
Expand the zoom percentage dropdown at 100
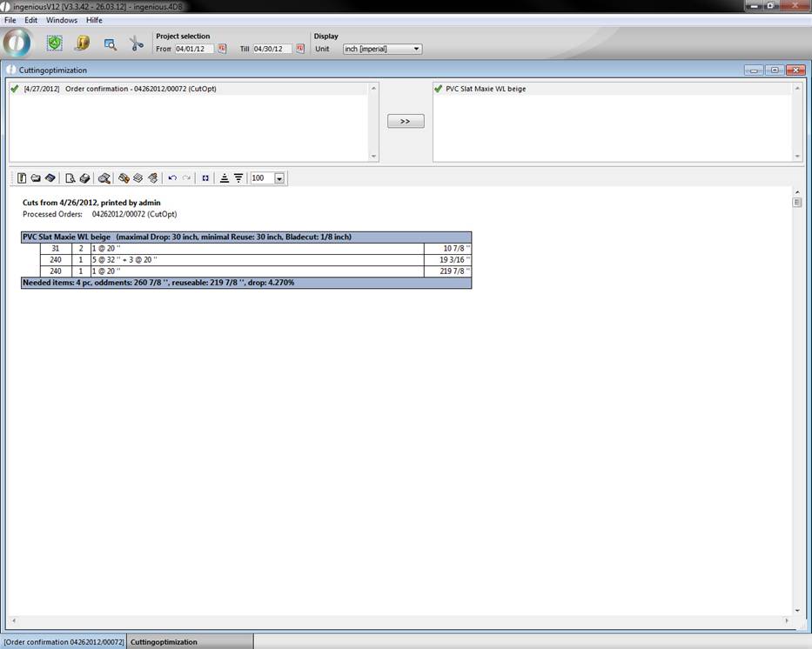(279, 178)
